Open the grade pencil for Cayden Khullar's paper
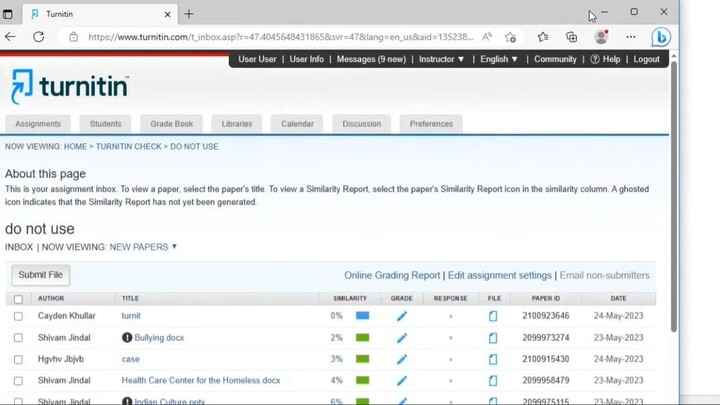 coord(402,316)
